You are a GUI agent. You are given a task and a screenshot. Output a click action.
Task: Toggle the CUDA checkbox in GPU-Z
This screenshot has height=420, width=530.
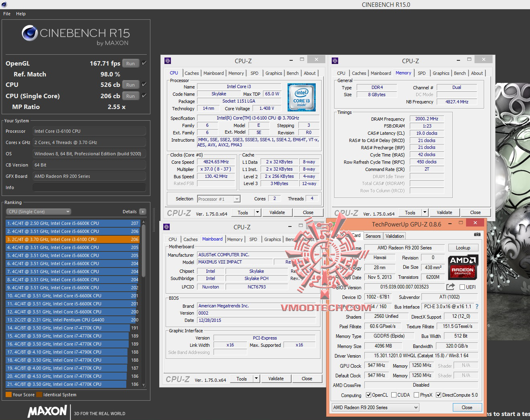click(x=394, y=395)
